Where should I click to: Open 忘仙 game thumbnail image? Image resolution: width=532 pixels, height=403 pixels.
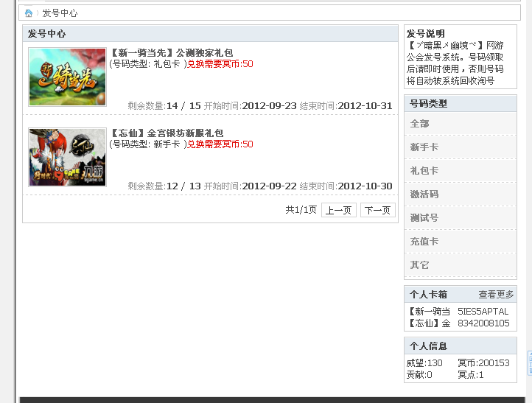(68, 157)
